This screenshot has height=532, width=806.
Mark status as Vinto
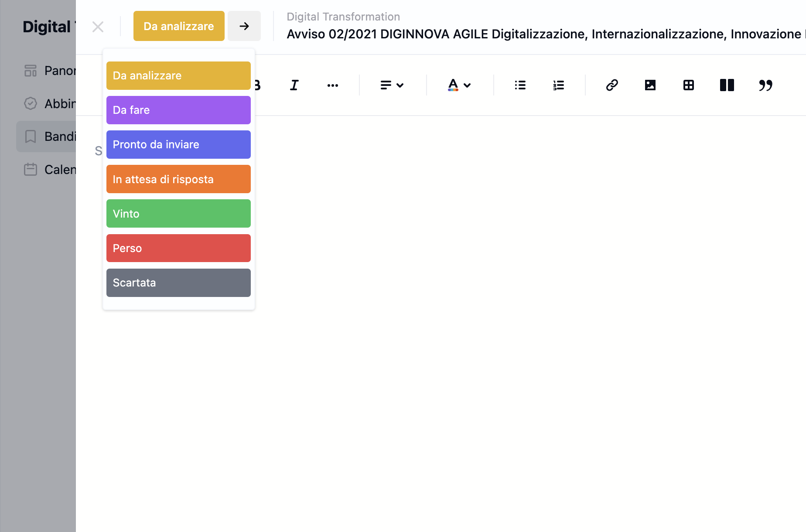tap(178, 213)
